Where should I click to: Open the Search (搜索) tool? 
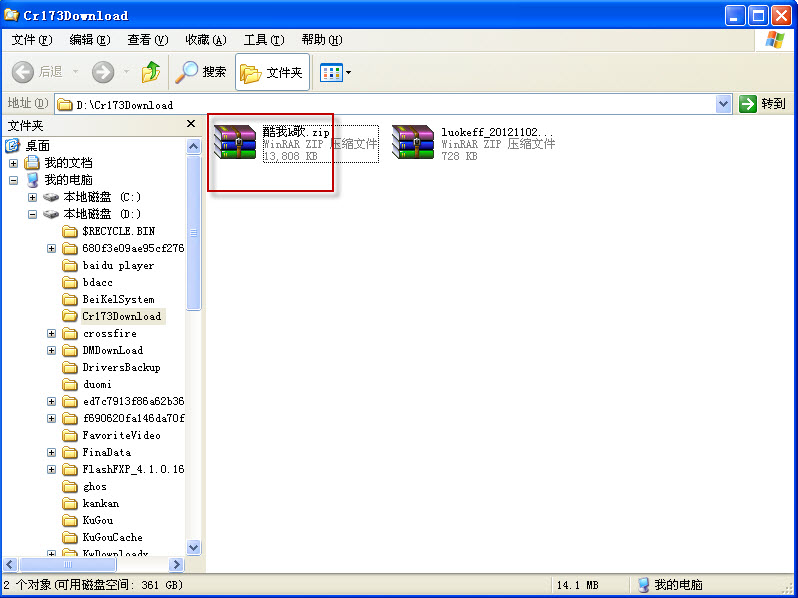(x=201, y=72)
